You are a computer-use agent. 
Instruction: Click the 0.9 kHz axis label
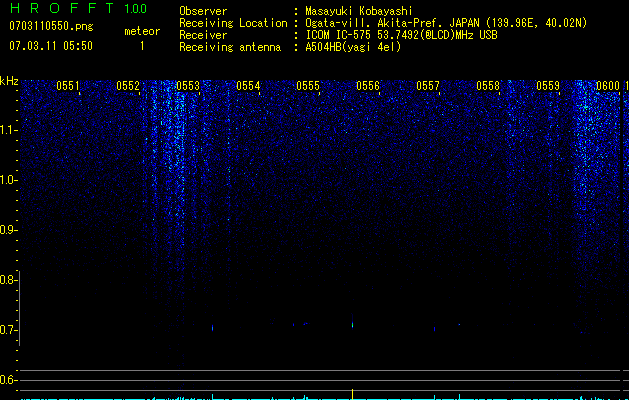[x=8, y=230]
